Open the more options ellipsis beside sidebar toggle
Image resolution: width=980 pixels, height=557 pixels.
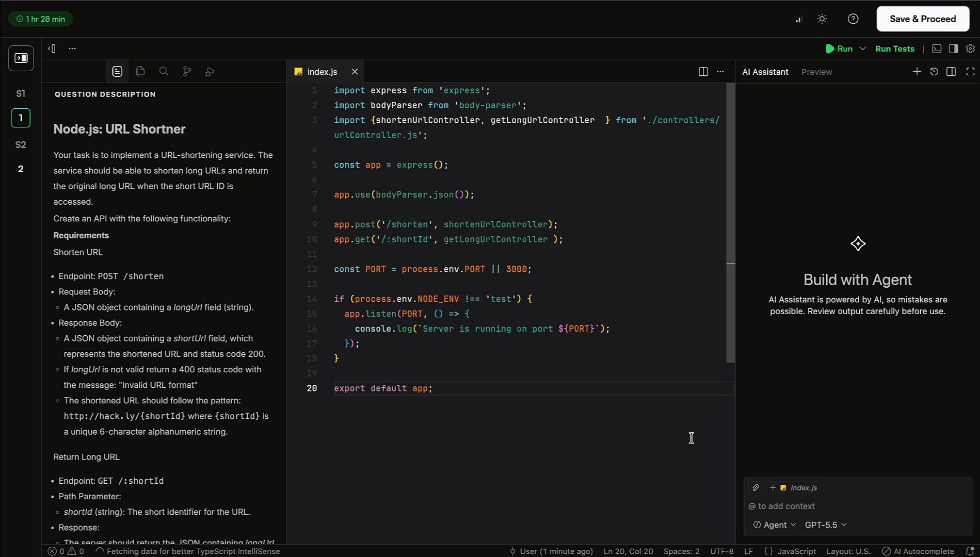tap(72, 48)
